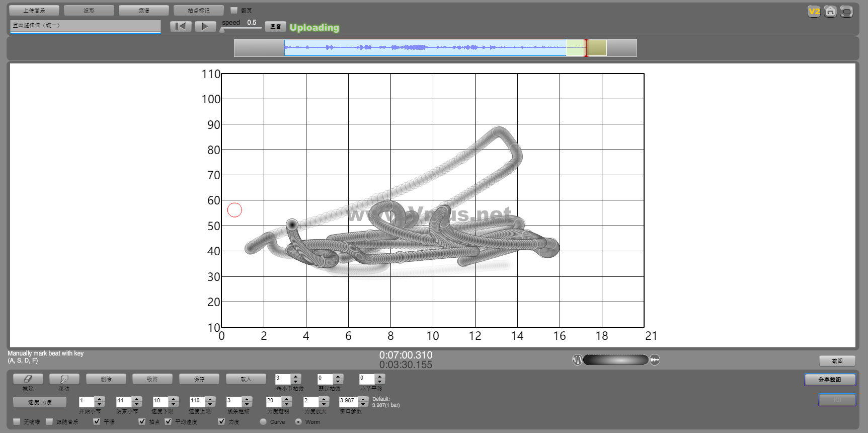Image resolution: width=868 pixels, height=433 pixels.
Task: Click the home icon at top right
Action: coord(830,11)
